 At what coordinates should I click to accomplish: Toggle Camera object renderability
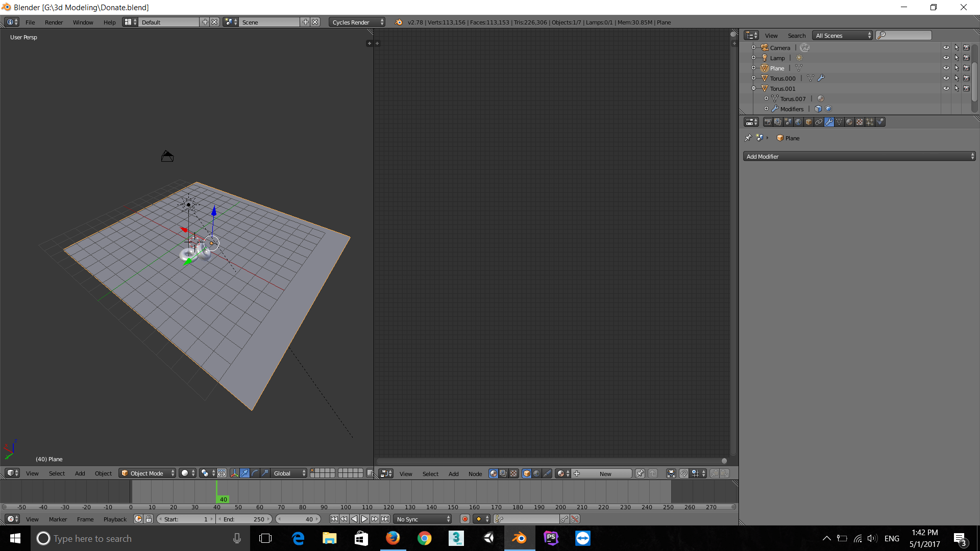click(x=966, y=47)
